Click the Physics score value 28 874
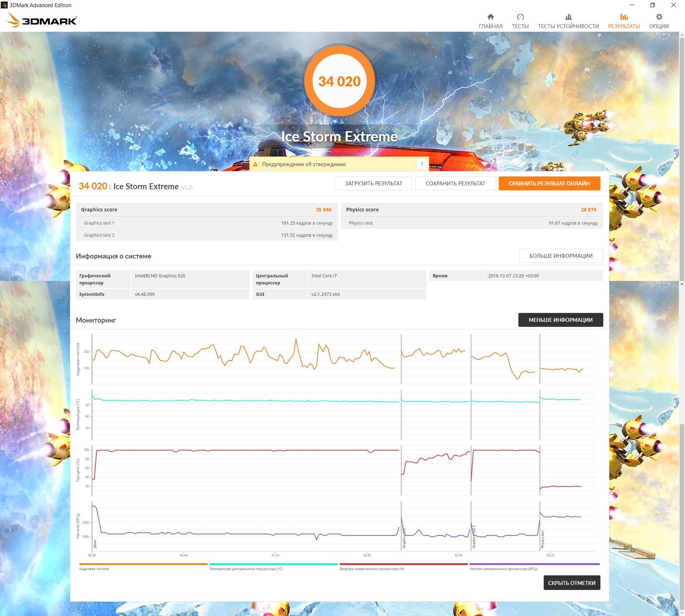Screen dimensions: 685x616 click(588, 209)
